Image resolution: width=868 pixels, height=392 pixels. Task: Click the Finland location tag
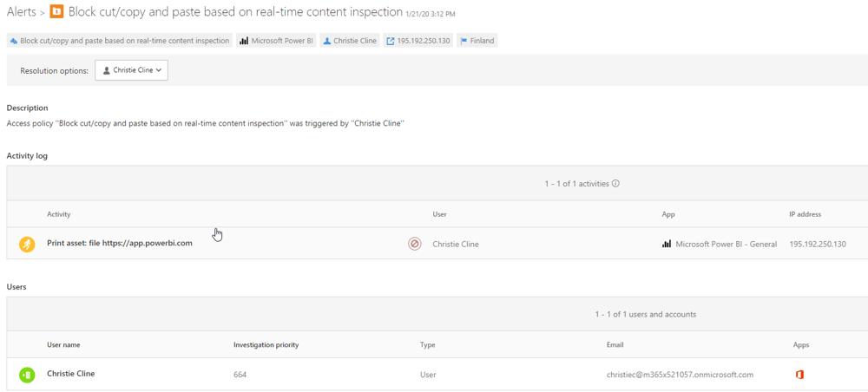pyautogui.click(x=477, y=41)
